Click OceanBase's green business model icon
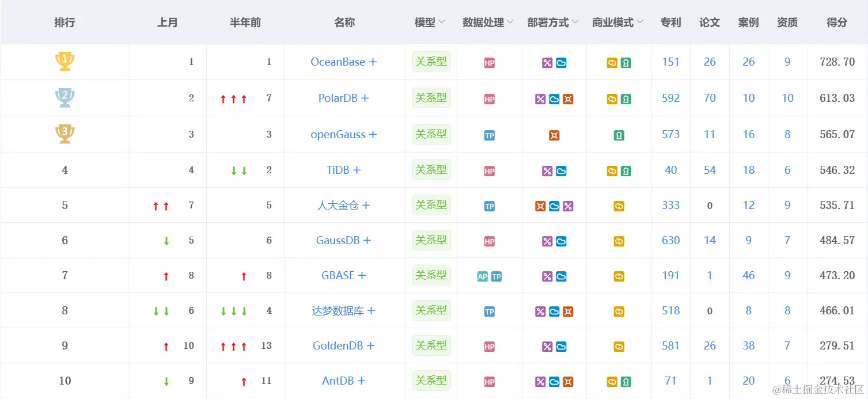 click(626, 63)
